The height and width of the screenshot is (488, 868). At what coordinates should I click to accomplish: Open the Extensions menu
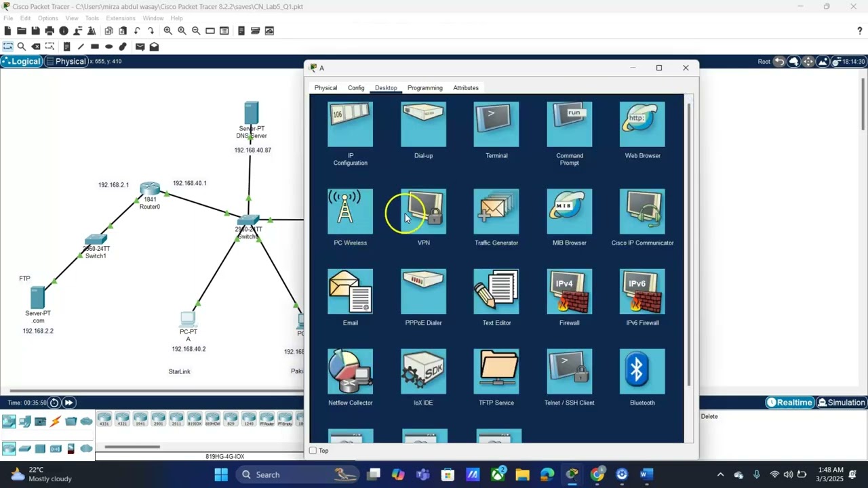tap(121, 18)
